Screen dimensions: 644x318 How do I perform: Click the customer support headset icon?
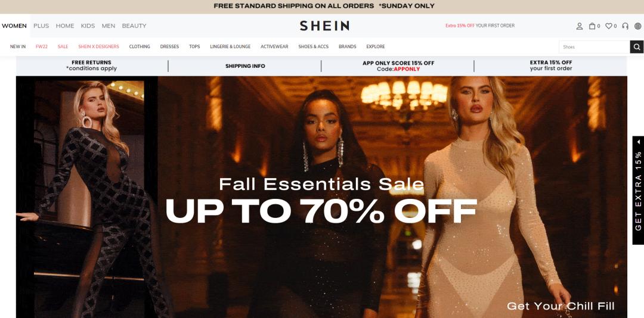625,26
